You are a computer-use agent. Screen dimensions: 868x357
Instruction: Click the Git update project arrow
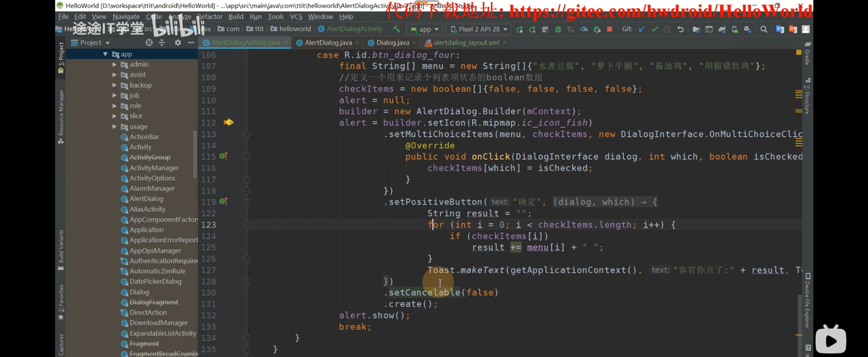pyautogui.click(x=641, y=29)
